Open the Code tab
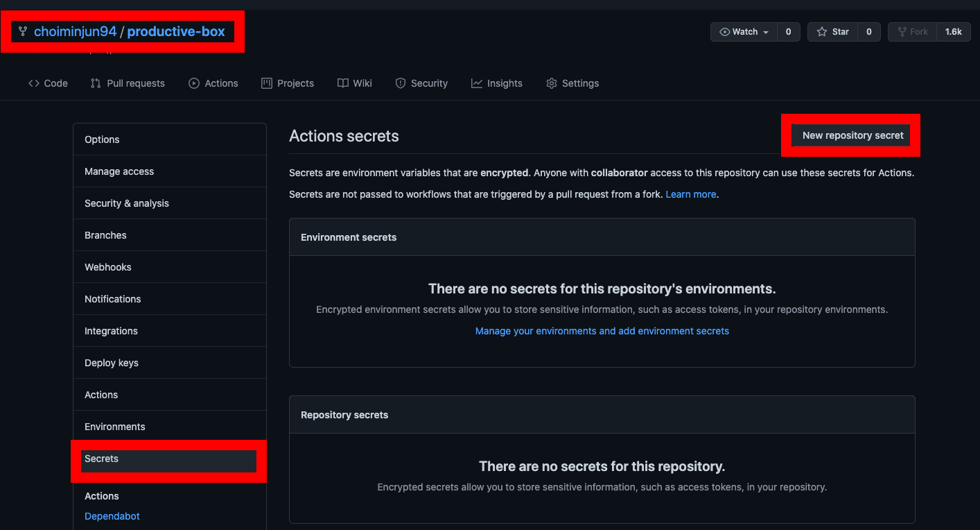This screenshot has height=530, width=980. 48,83
